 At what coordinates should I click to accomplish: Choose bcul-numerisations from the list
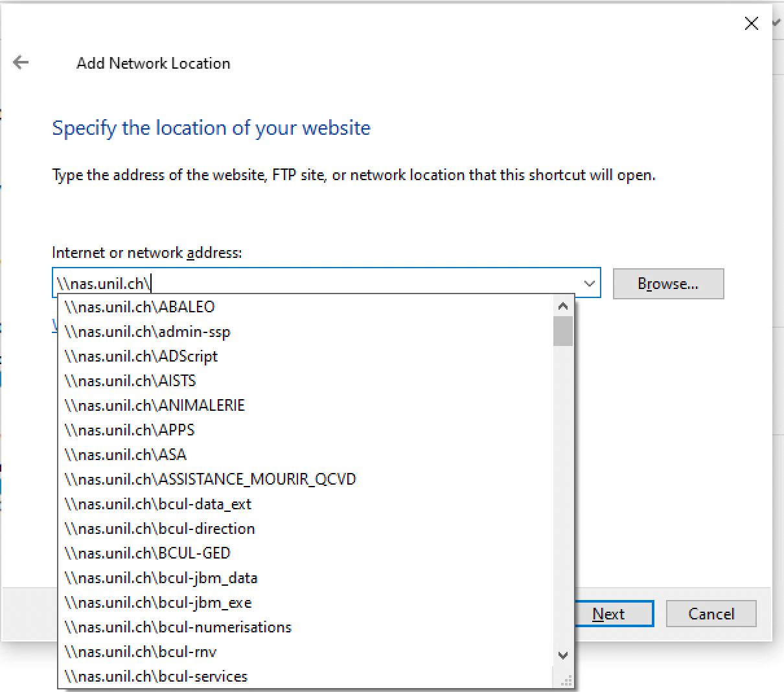tap(178, 627)
